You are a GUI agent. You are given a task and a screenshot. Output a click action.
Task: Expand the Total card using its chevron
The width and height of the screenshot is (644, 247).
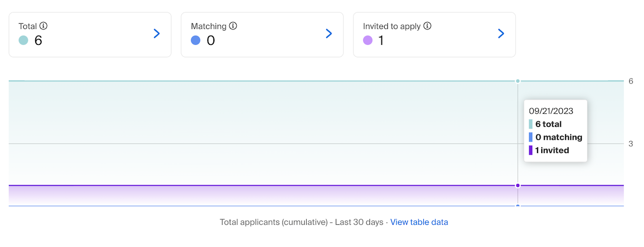tap(157, 34)
